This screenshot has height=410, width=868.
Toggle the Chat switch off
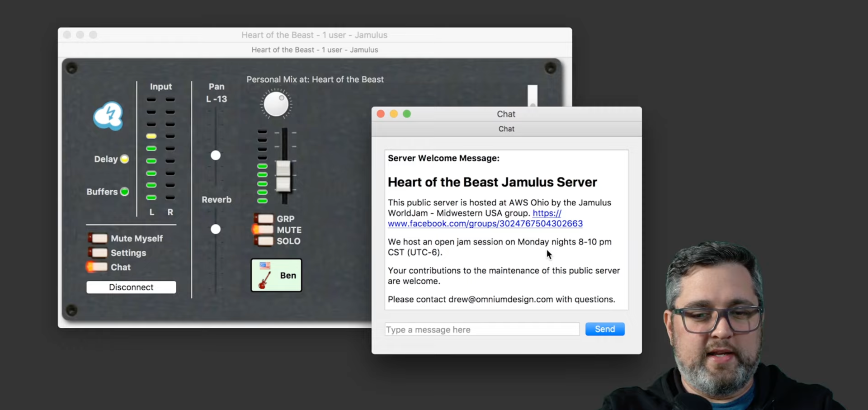coord(97,267)
